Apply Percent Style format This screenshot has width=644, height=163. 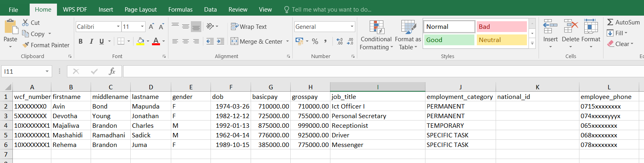click(x=315, y=41)
